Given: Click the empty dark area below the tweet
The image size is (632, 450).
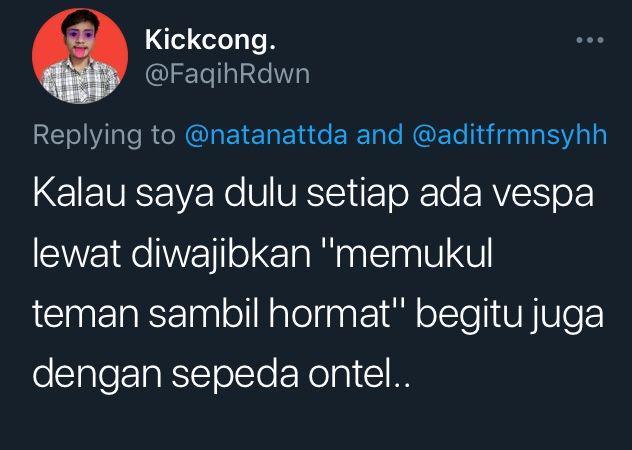Looking at the screenshot, I should 316,425.
